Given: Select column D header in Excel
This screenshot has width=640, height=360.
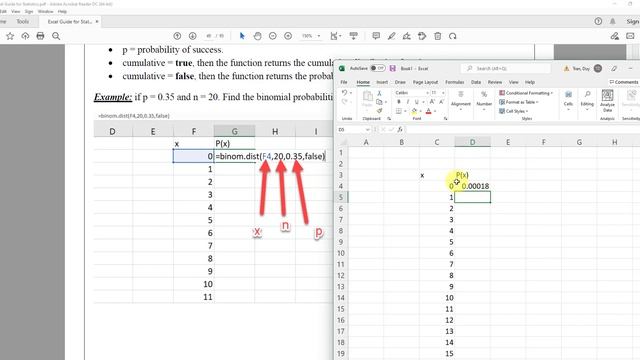Looking at the screenshot, I should pos(472,142).
